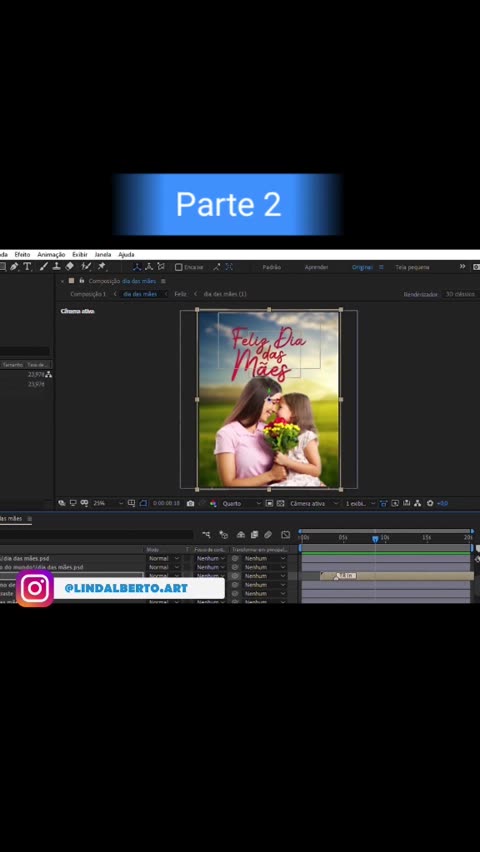Open Nenhum parent dropdown on first layer
Screen dimensions: 480x852
(x=264, y=559)
